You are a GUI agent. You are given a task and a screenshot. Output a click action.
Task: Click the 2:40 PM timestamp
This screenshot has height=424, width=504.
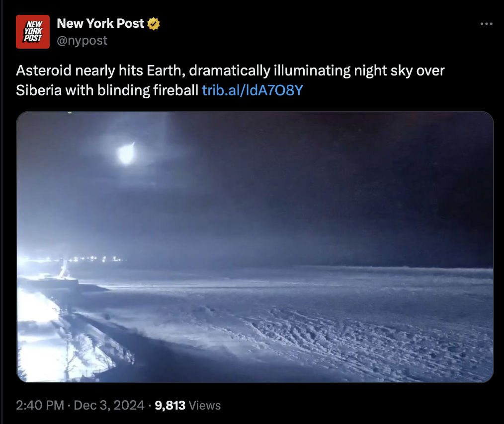tap(40, 406)
